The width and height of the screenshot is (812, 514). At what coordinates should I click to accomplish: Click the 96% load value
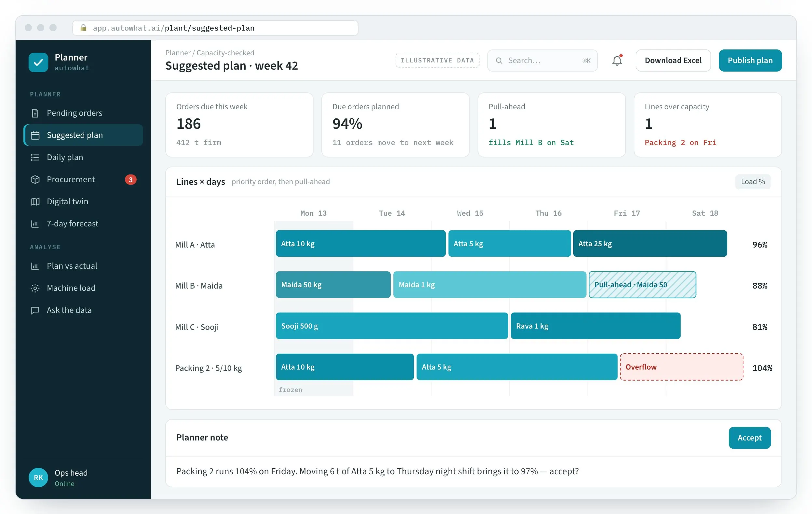pos(759,245)
